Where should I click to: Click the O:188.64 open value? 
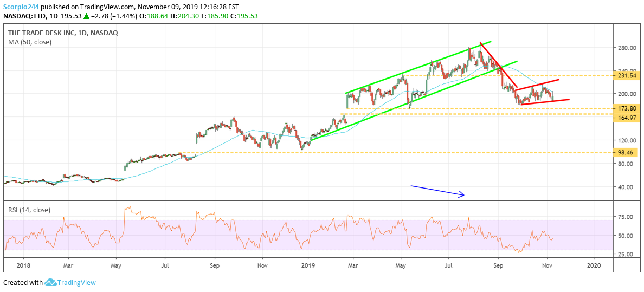[152, 16]
